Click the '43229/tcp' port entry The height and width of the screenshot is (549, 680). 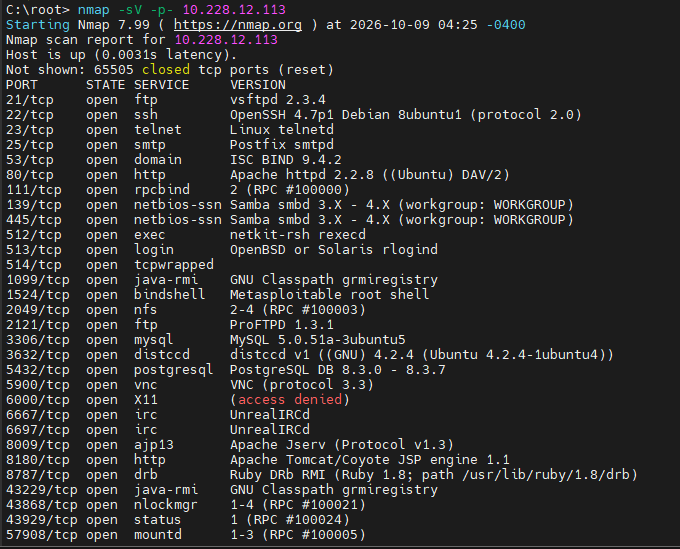42,490
